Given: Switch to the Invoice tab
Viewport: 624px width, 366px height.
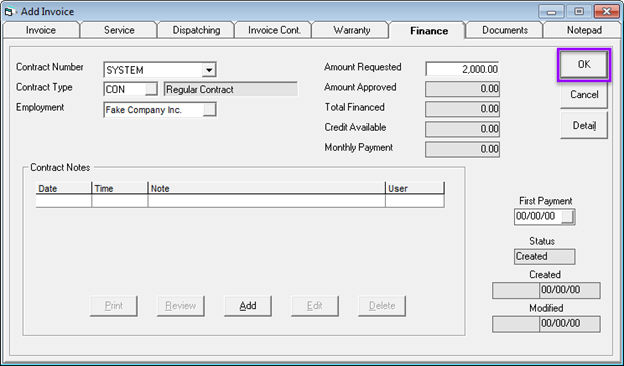Looking at the screenshot, I should (41, 30).
